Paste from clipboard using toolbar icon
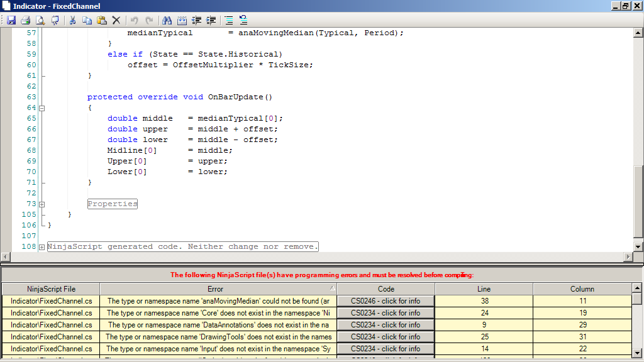Image resolution: width=644 pixels, height=362 pixels. 101,20
